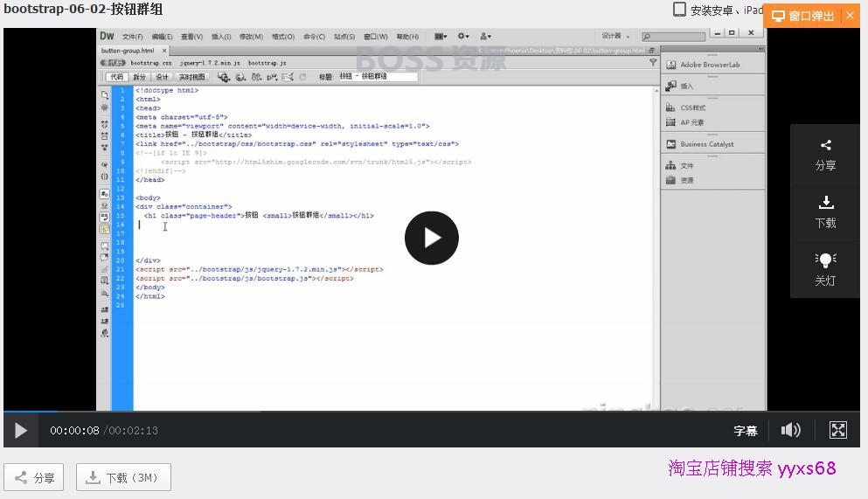Click the check browser compatibility icon
The height and width of the screenshot is (499, 868).
[x=288, y=77]
